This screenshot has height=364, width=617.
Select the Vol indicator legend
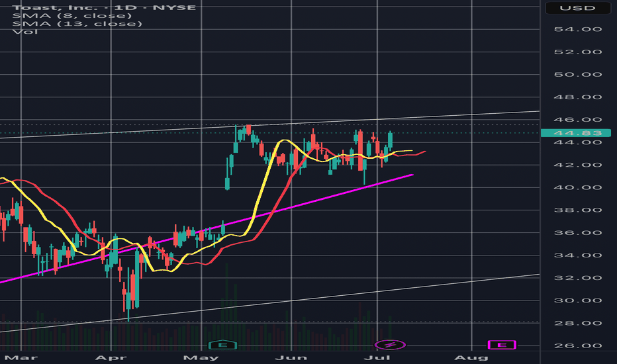(x=25, y=32)
